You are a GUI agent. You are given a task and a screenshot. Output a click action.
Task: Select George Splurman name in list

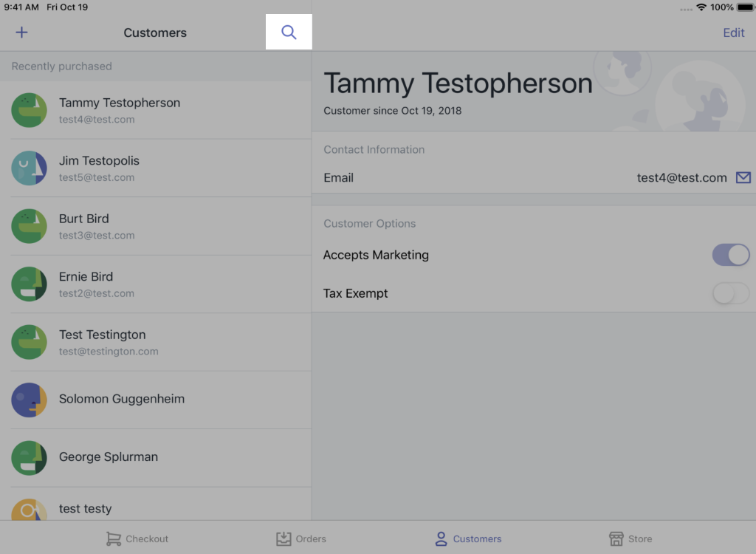click(x=109, y=456)
